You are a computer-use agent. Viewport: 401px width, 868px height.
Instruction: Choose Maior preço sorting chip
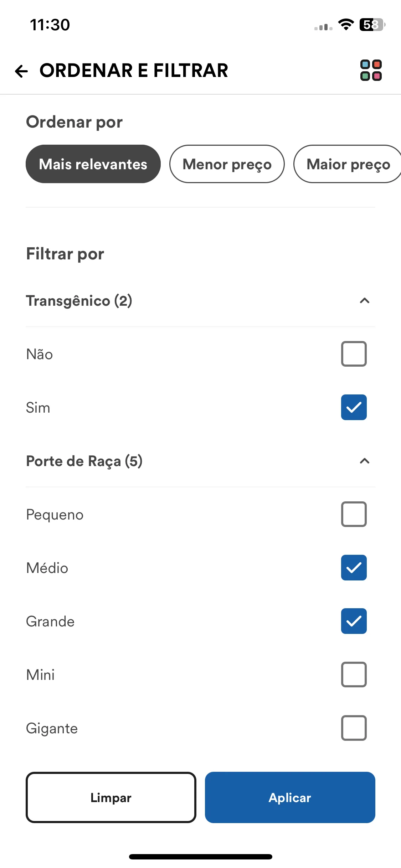coord(348,164)
